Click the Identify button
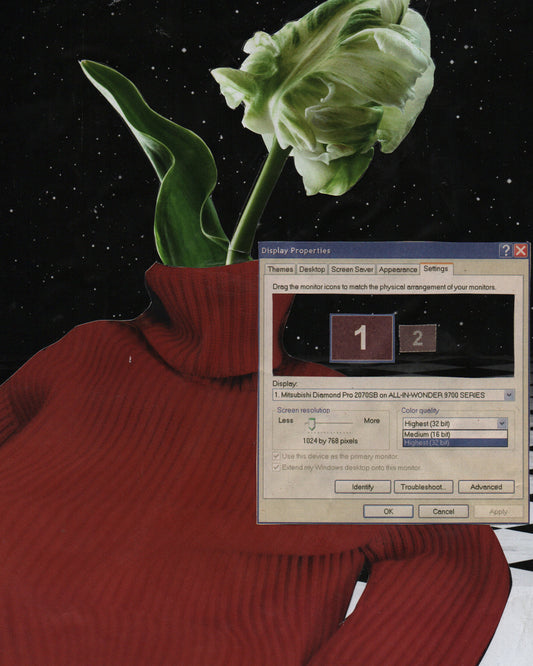The image size is (533, 666). coord(363,487)
